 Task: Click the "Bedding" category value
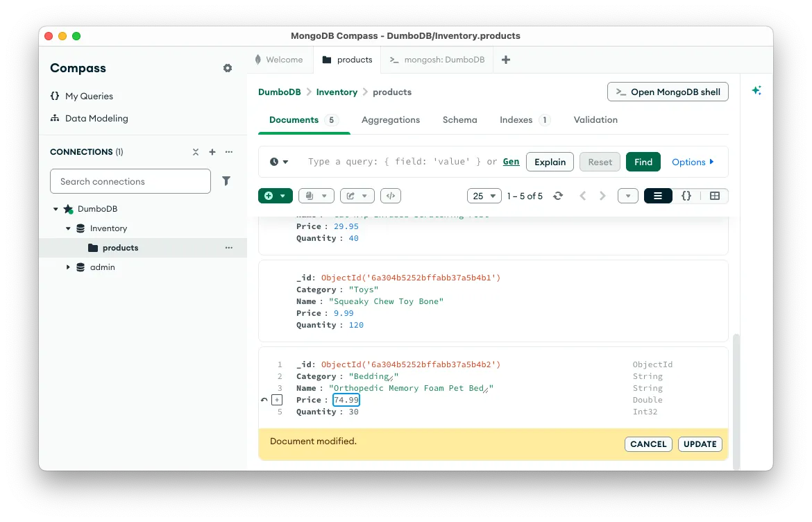(373, 376)
